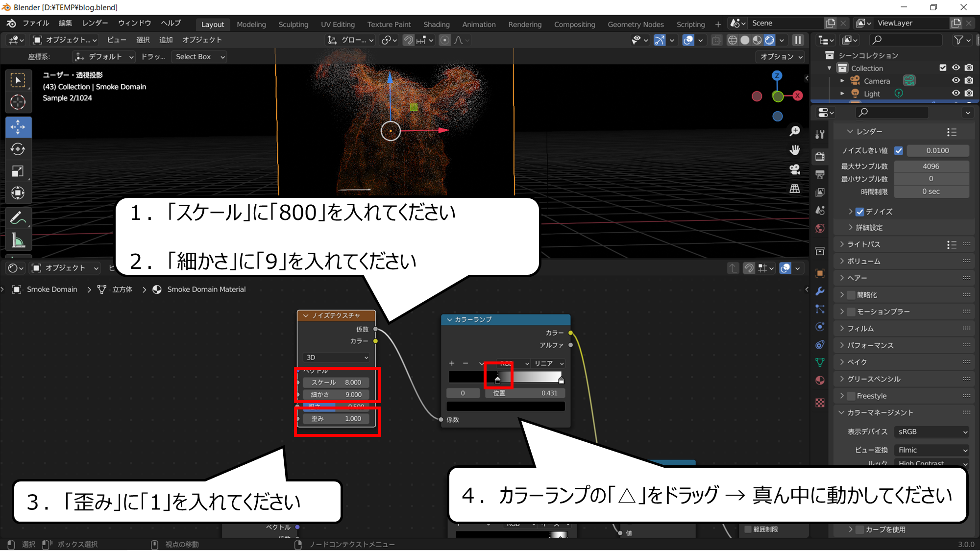Select the Move tool in viewport toolbar
The width and height of the screenshot is (980, 551).
click(x=18, y=127)
